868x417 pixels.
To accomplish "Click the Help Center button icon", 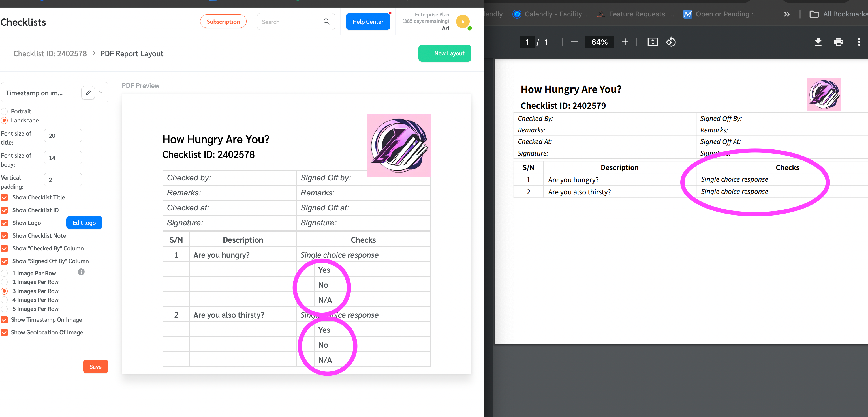I will pos(368,22).
